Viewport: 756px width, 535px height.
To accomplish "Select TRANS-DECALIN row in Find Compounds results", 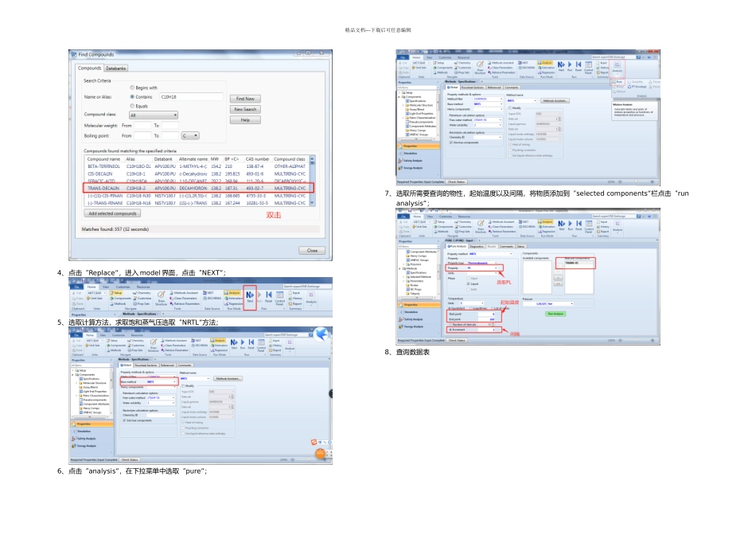I will [198, 188].
